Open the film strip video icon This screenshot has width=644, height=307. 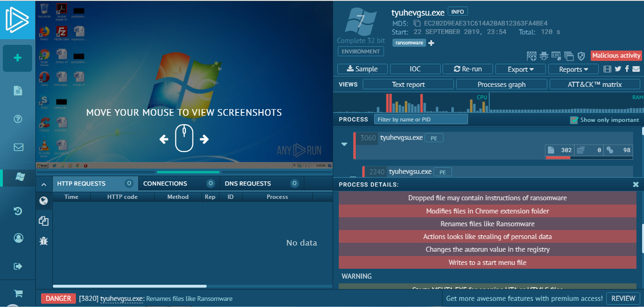click(608, 69)
